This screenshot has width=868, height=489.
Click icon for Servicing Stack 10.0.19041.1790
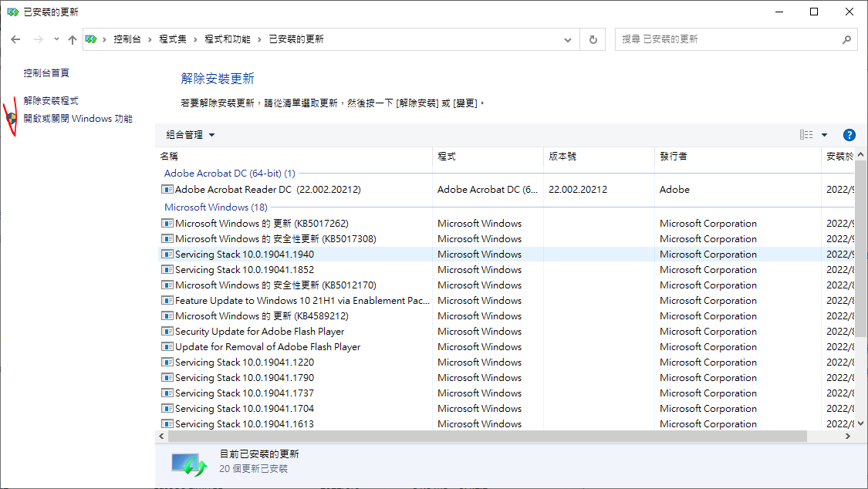167,379
